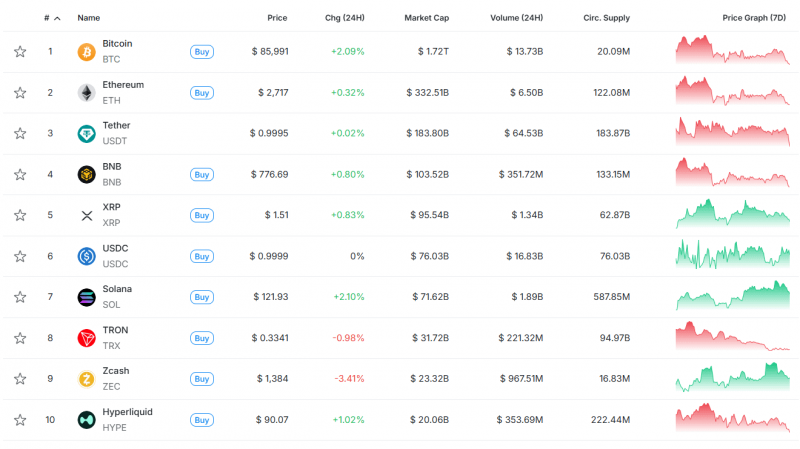The image size is (800, 449).
Task: Click the BNB coin logo
Action: pos(86,174)
